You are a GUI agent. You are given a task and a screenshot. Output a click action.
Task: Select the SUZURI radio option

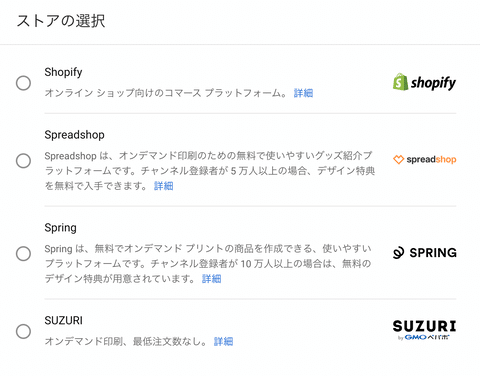(x=23, y=331)
